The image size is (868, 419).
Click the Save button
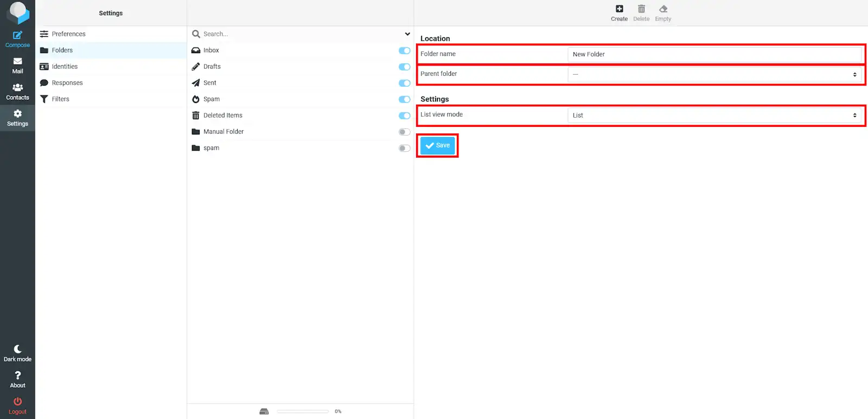(x=437, y=145)
